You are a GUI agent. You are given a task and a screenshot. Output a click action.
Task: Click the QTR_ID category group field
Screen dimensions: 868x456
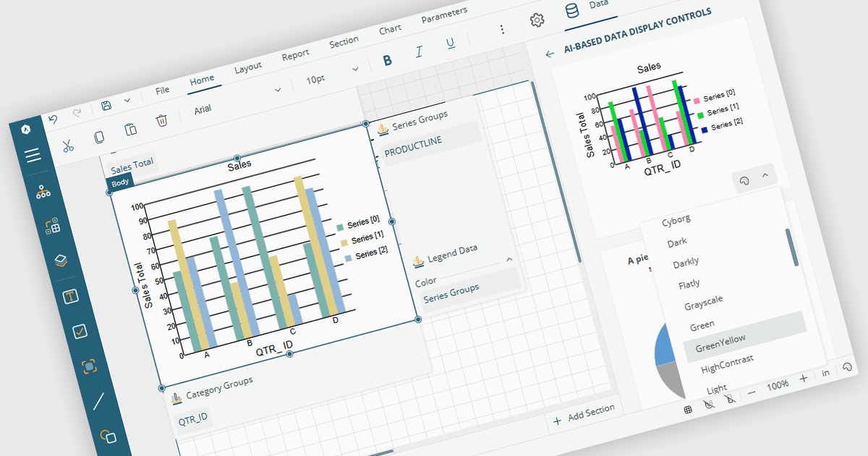(x=193, y=418)
